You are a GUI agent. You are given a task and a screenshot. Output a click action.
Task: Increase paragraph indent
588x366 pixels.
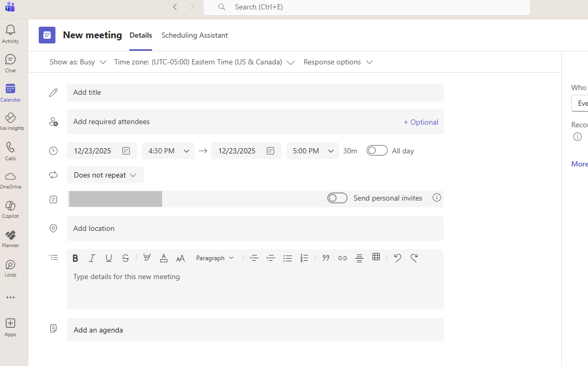[271, 258]
